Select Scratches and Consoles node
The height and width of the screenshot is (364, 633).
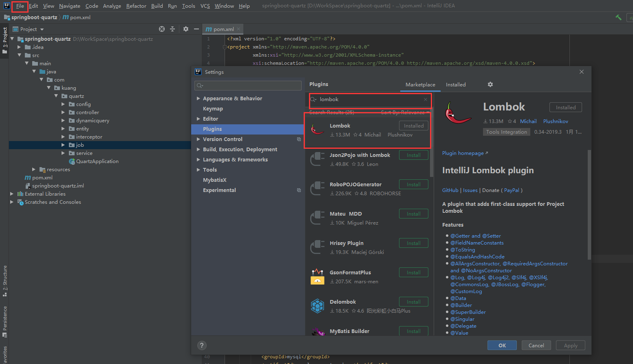coord(53,202)
